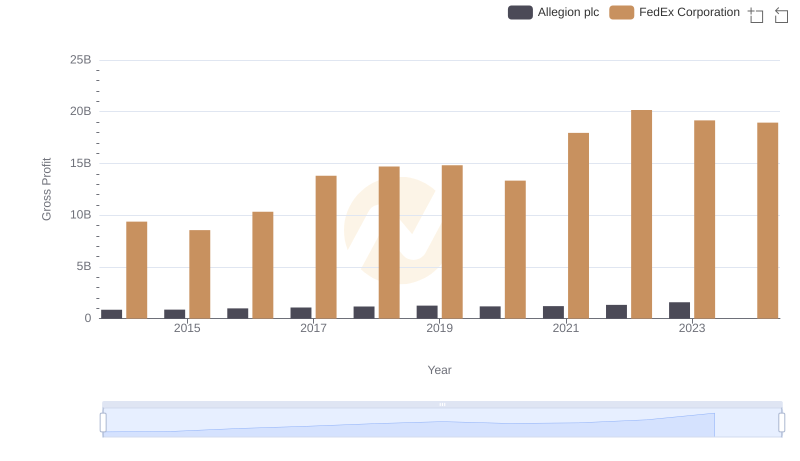Click the FedEx bar for 2023

click(x=705, y=219)
